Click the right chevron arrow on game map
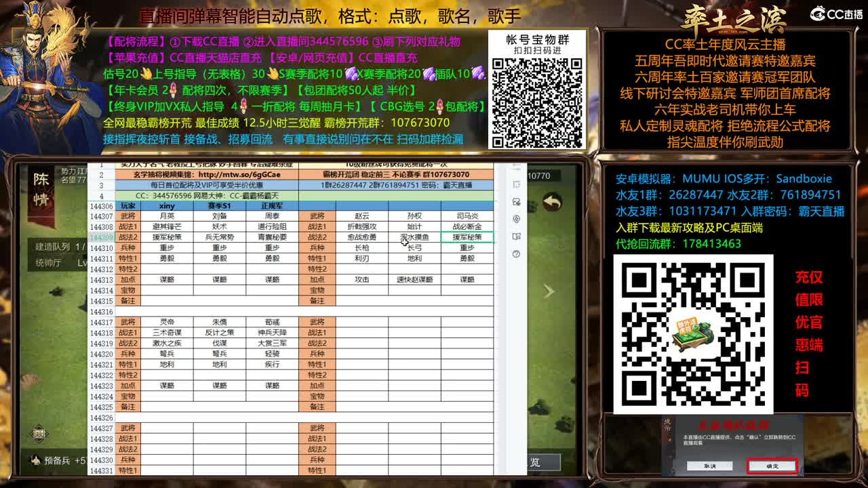This screenshot has height=488, width=868. pyautogui.click(x=549, y=291)
